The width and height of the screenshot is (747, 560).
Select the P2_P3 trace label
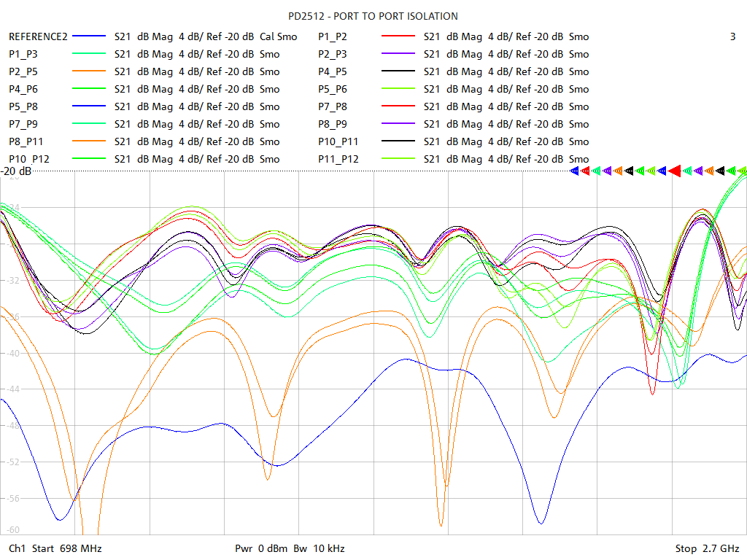[333, 54]
